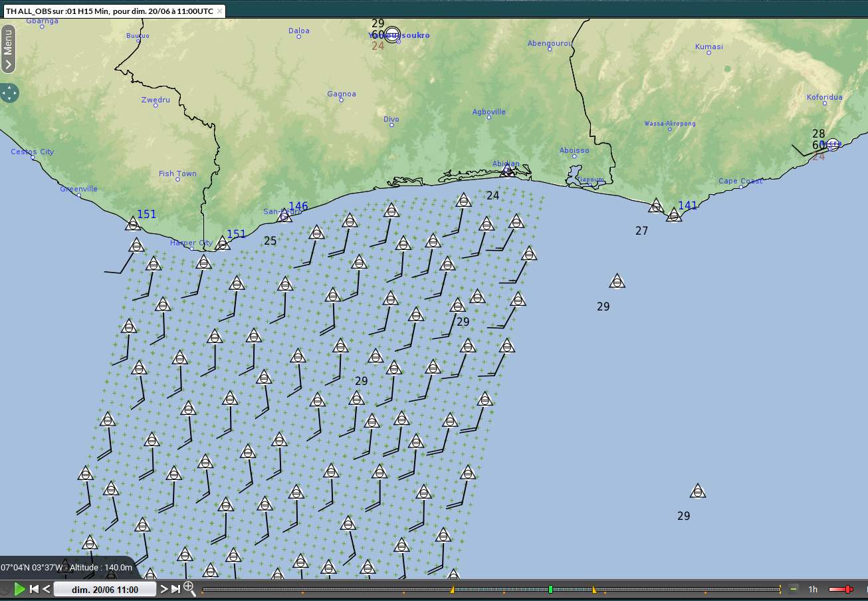
Task: Click the minus button beside the 1h step
Action: tap(793, 589)
